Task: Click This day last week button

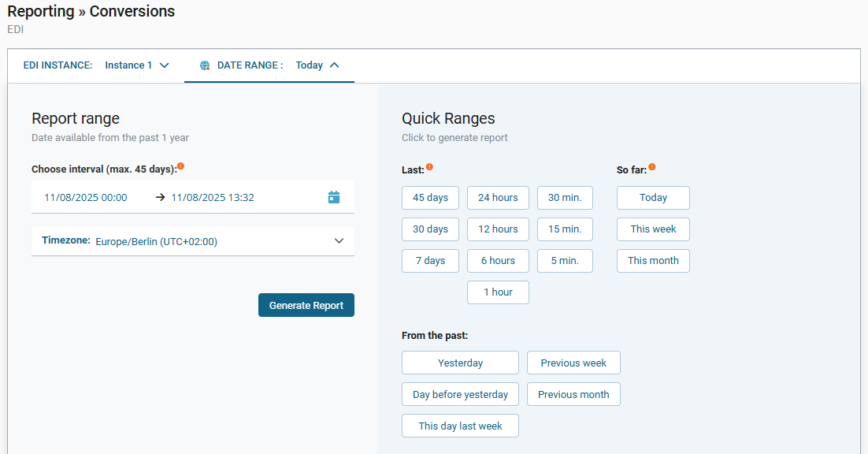Action: point(460,426)
